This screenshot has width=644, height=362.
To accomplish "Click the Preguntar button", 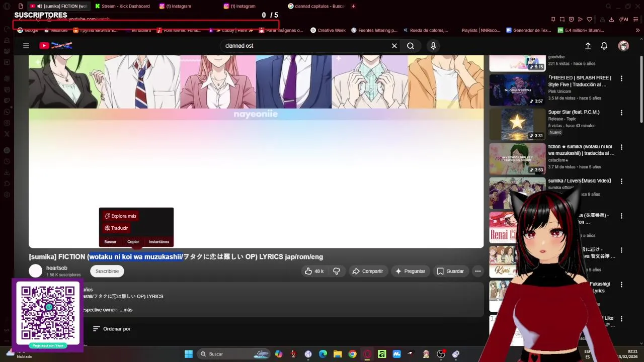I will pyautogui.click(x=410, y=271).
